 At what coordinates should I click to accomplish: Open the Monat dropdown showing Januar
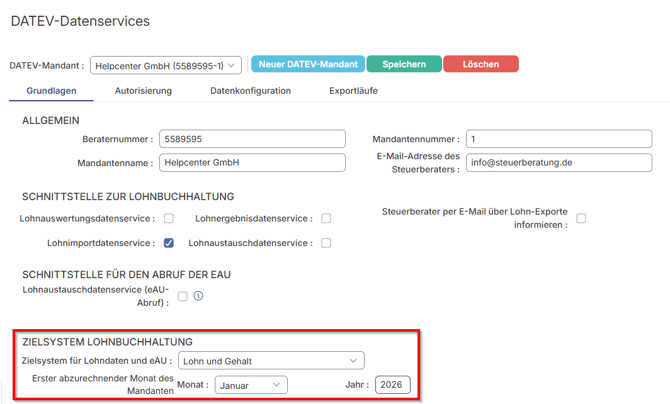[250, 384]
